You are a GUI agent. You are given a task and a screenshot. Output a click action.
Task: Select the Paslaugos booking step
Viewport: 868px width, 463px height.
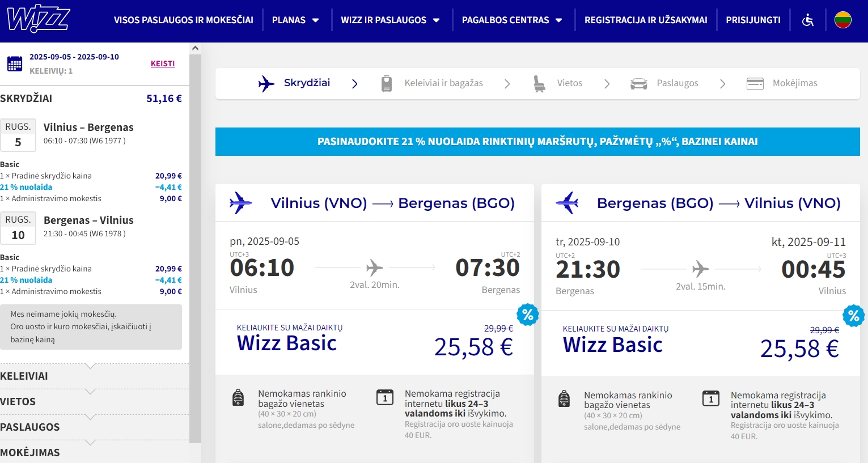[678, 83]
